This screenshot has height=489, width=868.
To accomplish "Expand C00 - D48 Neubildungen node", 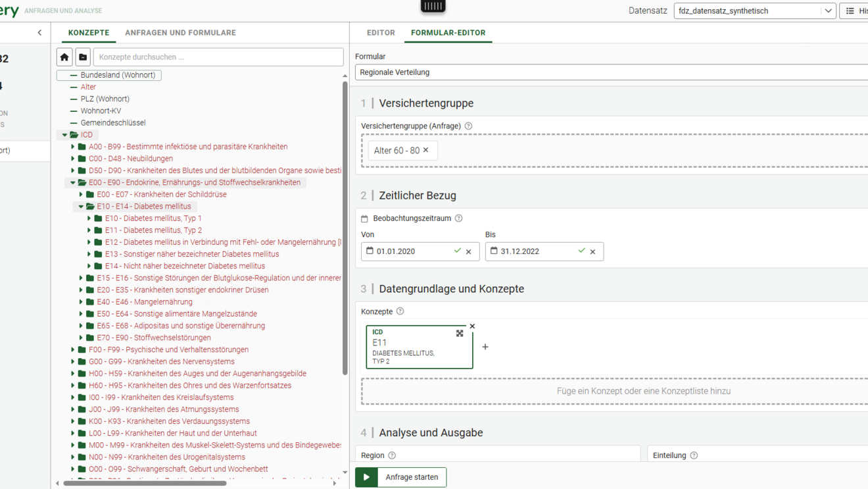I will click(x=73, y=159).
